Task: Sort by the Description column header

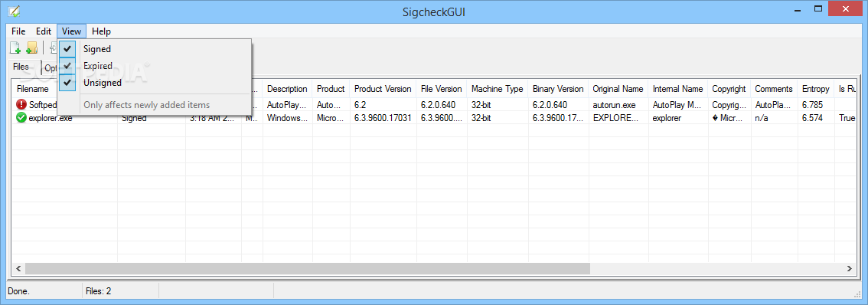Action: click(x=287, y=89)
